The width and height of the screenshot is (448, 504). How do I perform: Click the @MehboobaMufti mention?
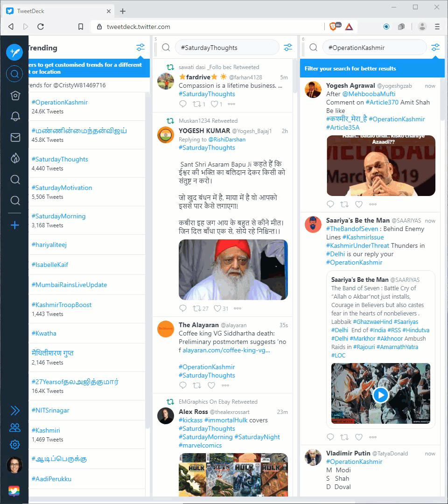click(x=369, y=94)
